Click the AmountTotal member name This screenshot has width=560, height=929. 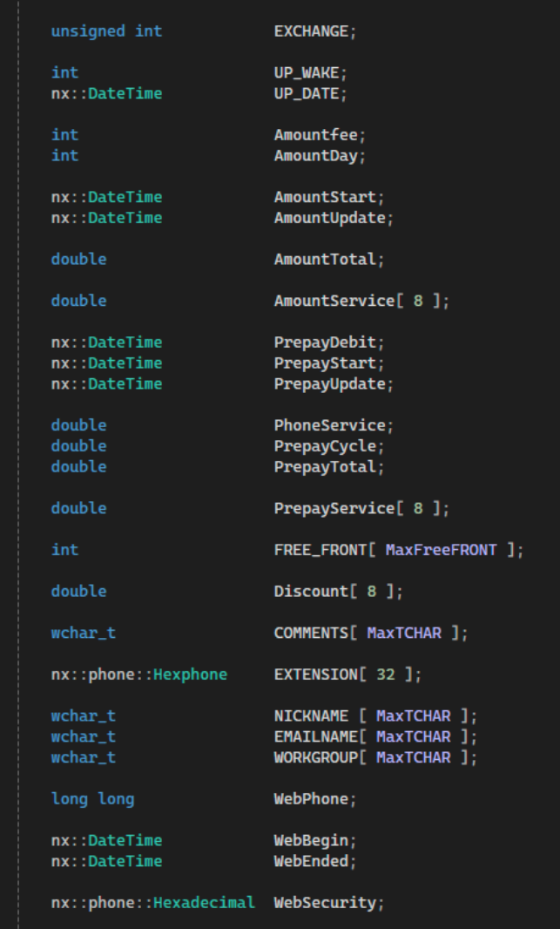(325, 260)
